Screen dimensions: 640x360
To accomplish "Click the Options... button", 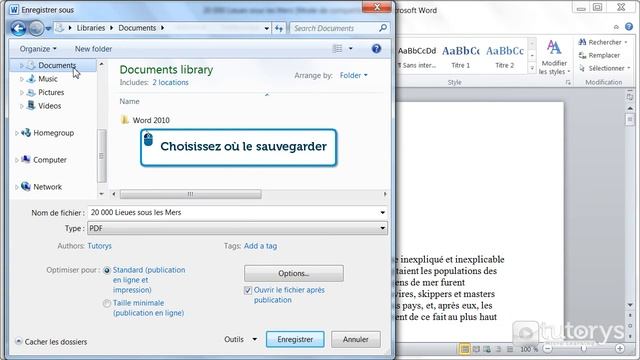I will pos(293,273).
